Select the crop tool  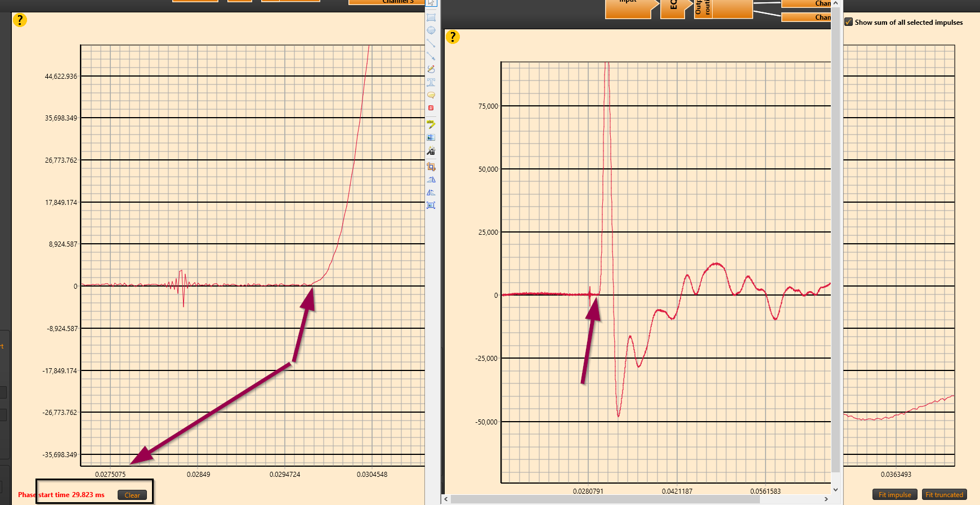pyautogui.click(x=431, y=167)
